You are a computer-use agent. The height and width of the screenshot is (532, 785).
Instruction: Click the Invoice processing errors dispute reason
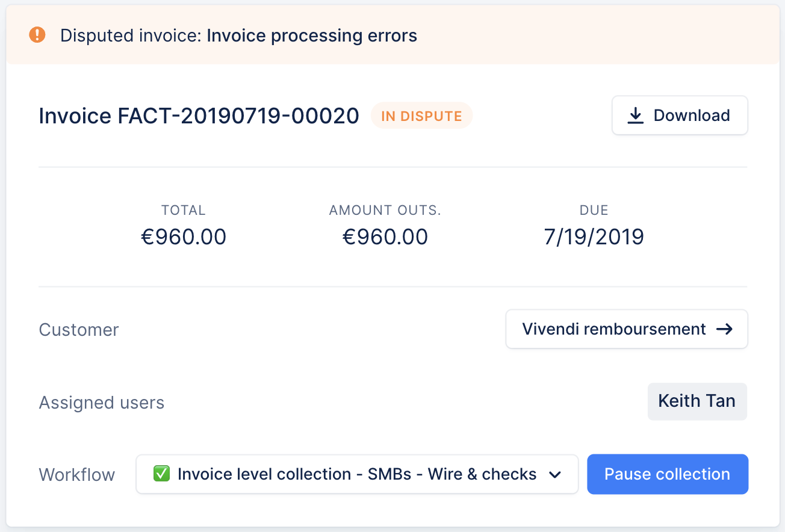312,36
